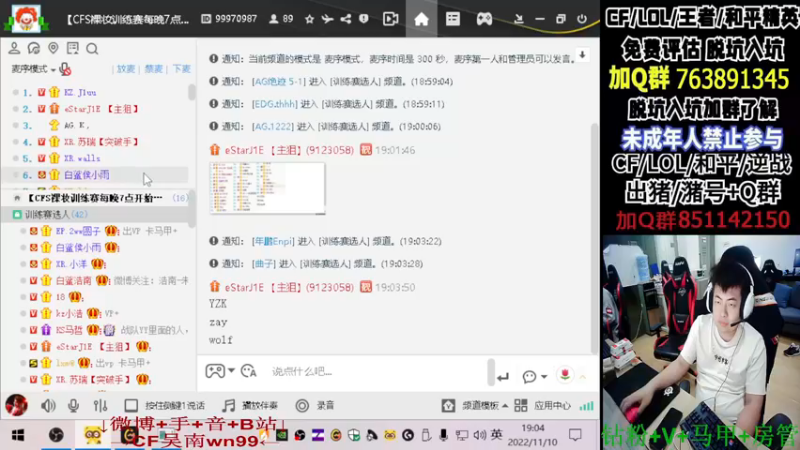Click the 播放伴奏 music button
800x450 pixels.
click(251, 406)
